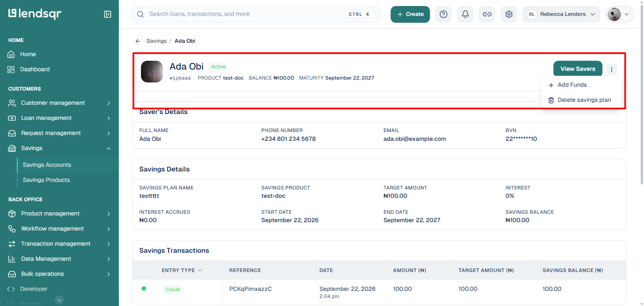Click the Create button

410,14
